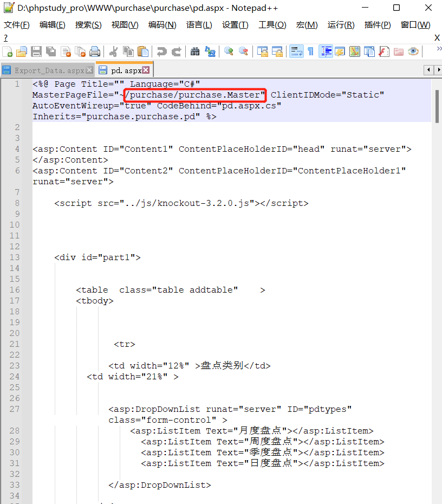
Task: Click the X close-document button in menu bar
Action: coord(437,38)
